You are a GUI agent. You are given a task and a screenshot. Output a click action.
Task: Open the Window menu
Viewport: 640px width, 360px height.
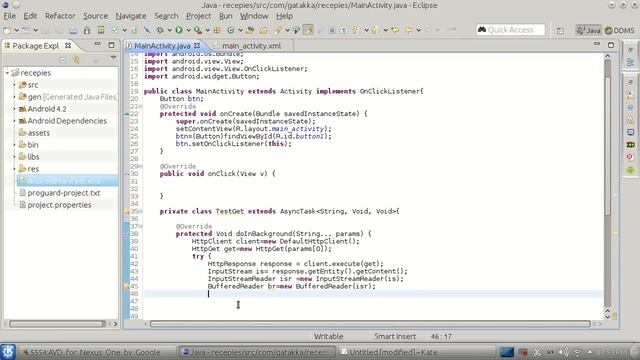[254, 16]
